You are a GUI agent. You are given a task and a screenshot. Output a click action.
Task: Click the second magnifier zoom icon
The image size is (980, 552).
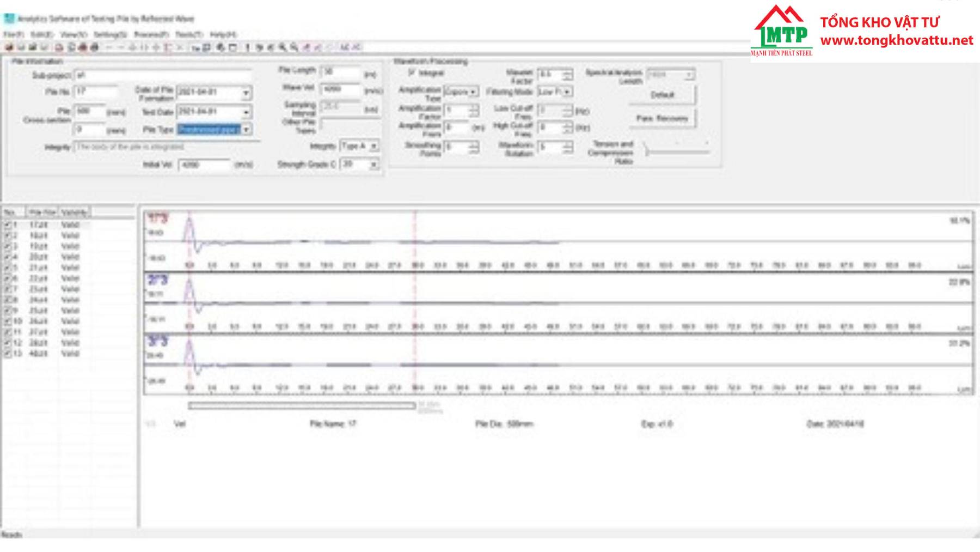pos(294,48)
